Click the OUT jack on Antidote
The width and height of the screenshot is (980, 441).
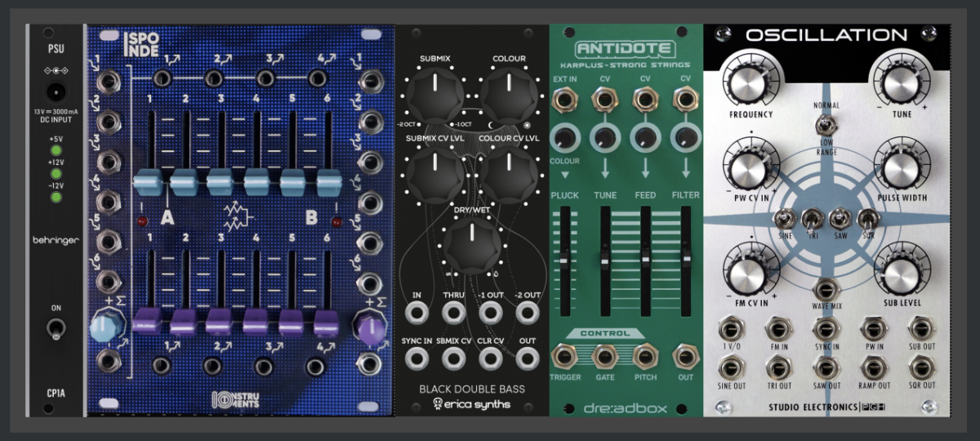(x=684, y=356)
